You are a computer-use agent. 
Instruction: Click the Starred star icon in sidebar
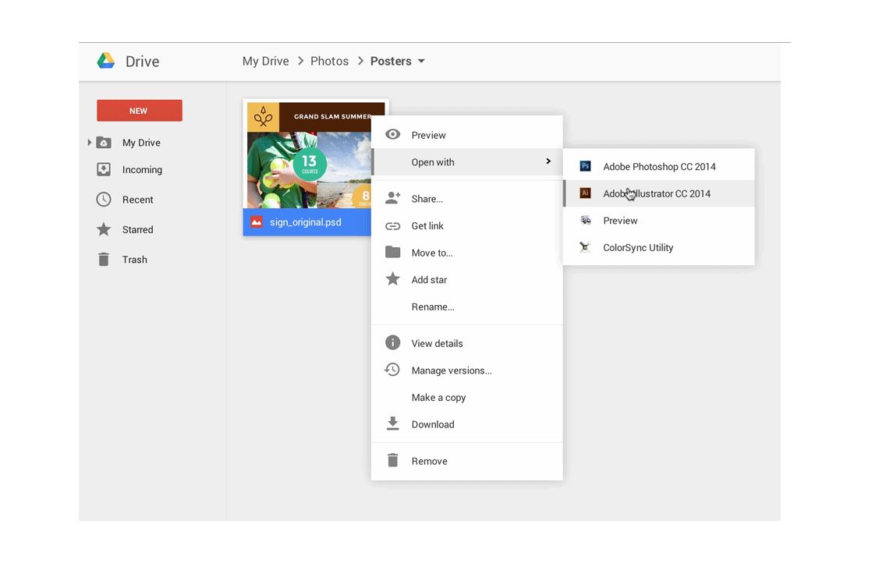[104, 229]
